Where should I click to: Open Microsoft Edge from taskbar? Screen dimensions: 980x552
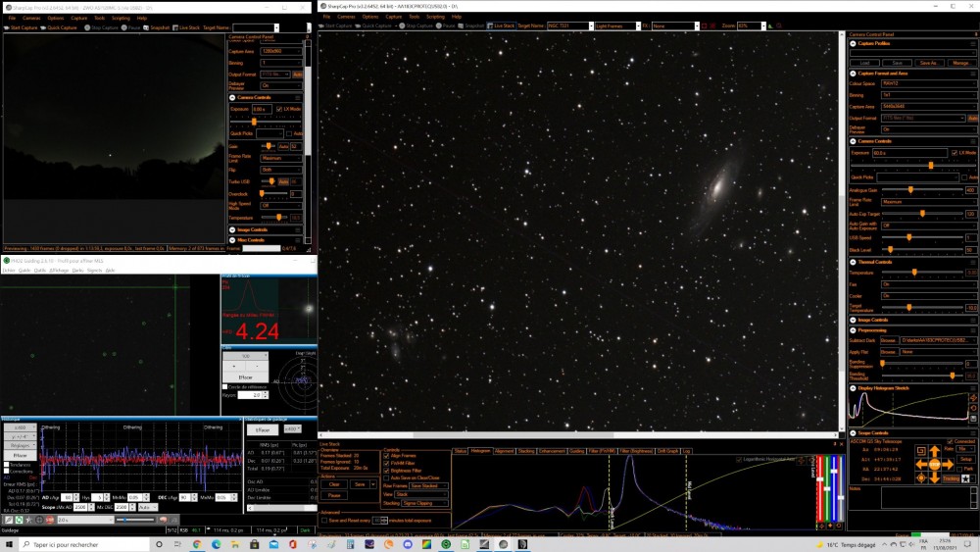tap(216, 544)
